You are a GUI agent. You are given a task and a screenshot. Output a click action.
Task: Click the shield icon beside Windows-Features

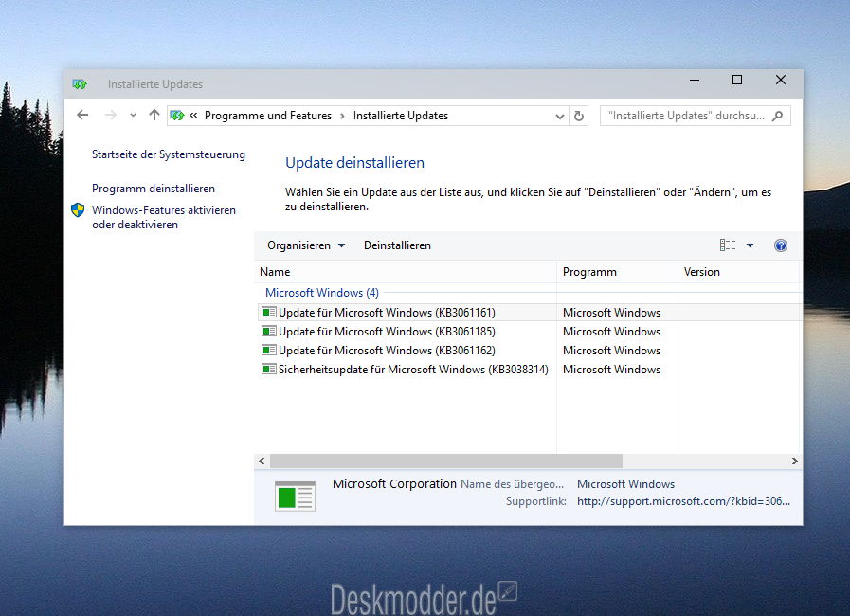[78, 209]
